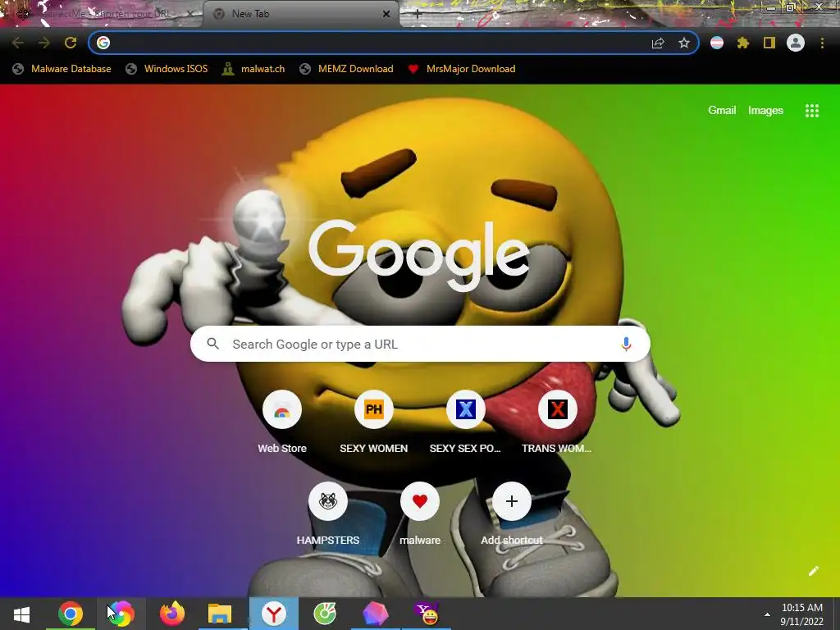The height and width of the screenshot is (630, 840).
Task: Customize this page with the pencil icon
Action: point(814,571)
